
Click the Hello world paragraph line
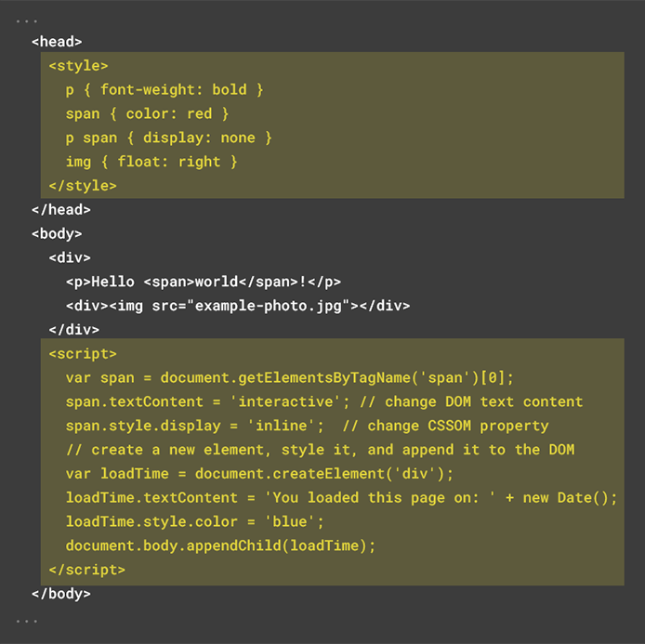[204, 283]
